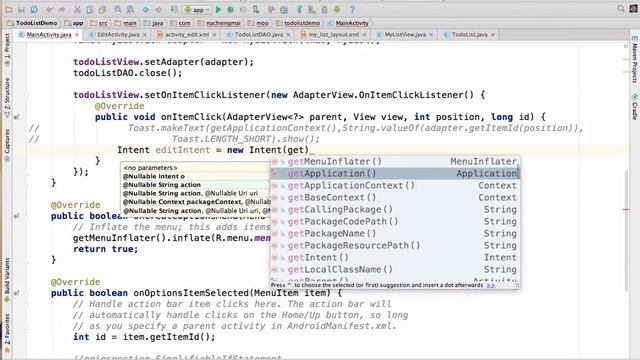Select getApplicationContext() completion suggestion

click(x=395, y=185)
